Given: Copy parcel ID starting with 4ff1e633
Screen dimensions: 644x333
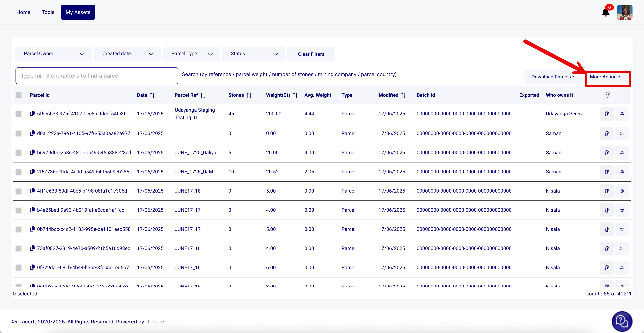Looking at the screenshot, I should [32, 191].
